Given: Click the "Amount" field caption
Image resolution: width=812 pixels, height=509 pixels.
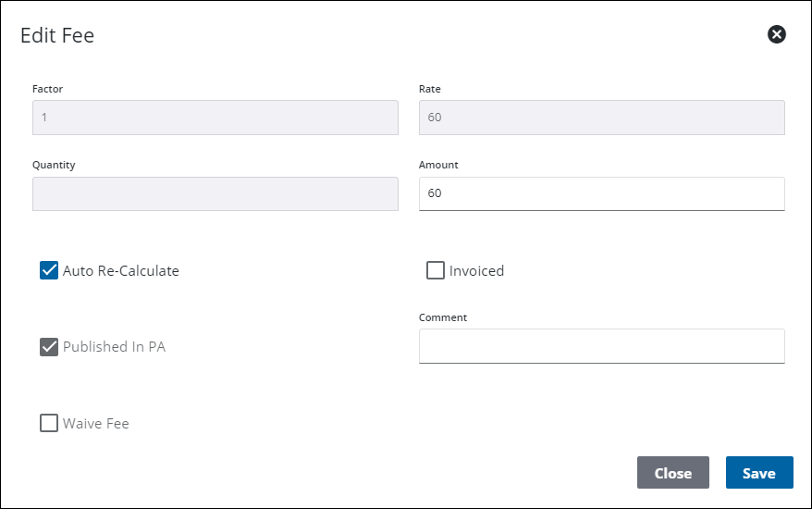Looking at the screenshot, I should [x=438, y=165].
